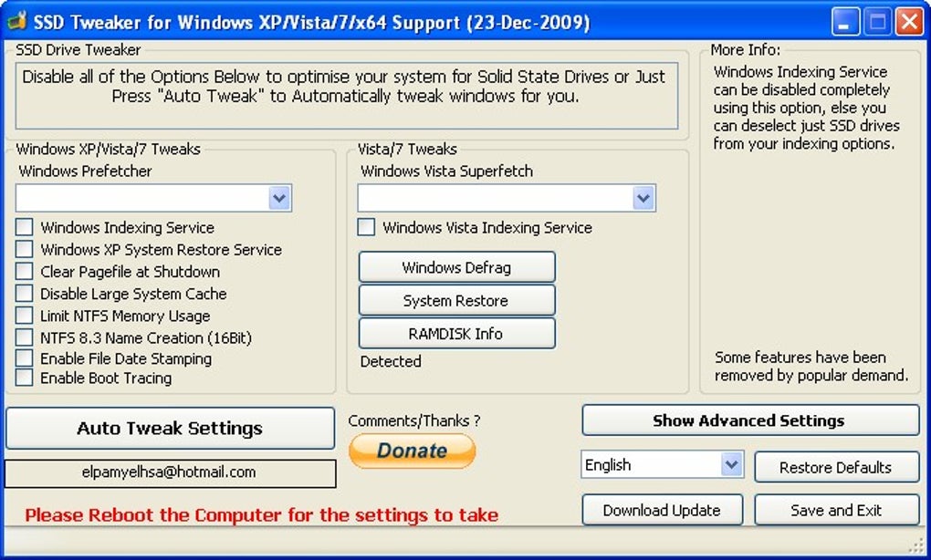Toggle Limit NTFS Memory Usage checkbox
Image resolution: width=931 pixels, height=560 pixels.
click(x=25, y=315)
